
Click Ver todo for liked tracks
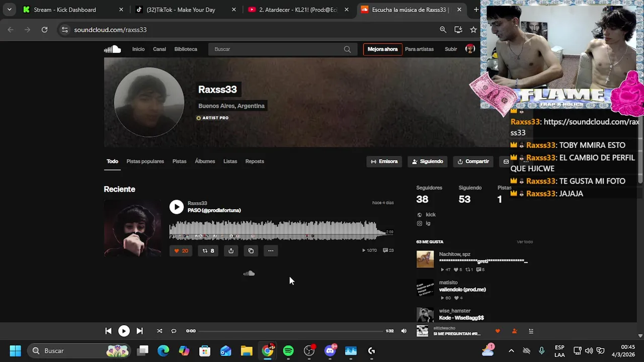click(x=525, y=242)
